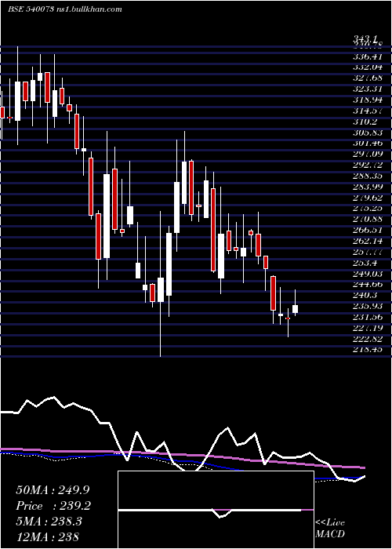
Task: Click the 12MA : 238 reading
Action: tap(47, 536)
